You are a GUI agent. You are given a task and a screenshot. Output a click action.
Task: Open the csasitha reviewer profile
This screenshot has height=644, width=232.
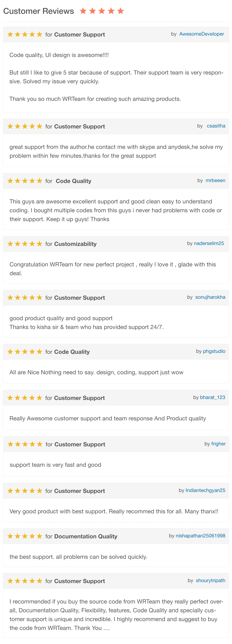[x=216, y=126]
